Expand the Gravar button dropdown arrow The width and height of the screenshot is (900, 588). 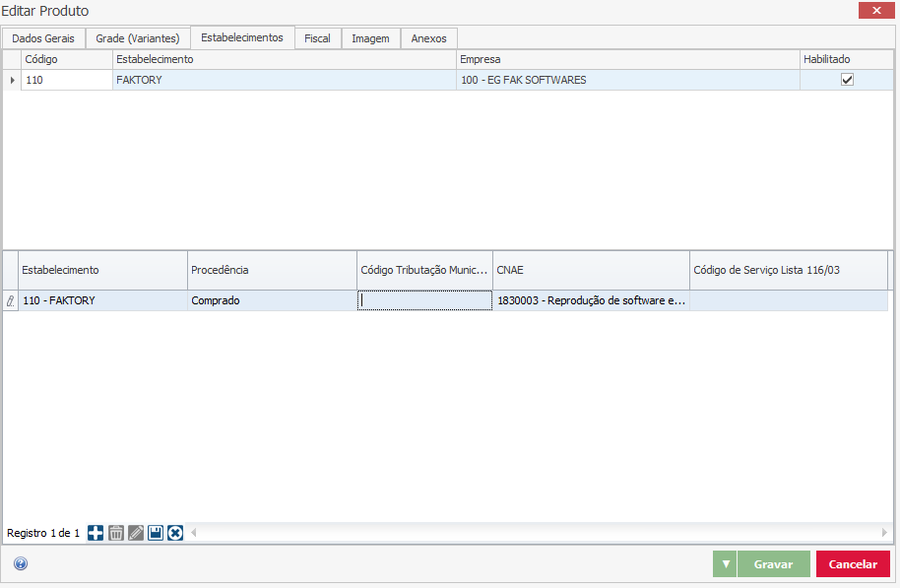point(725,564)
